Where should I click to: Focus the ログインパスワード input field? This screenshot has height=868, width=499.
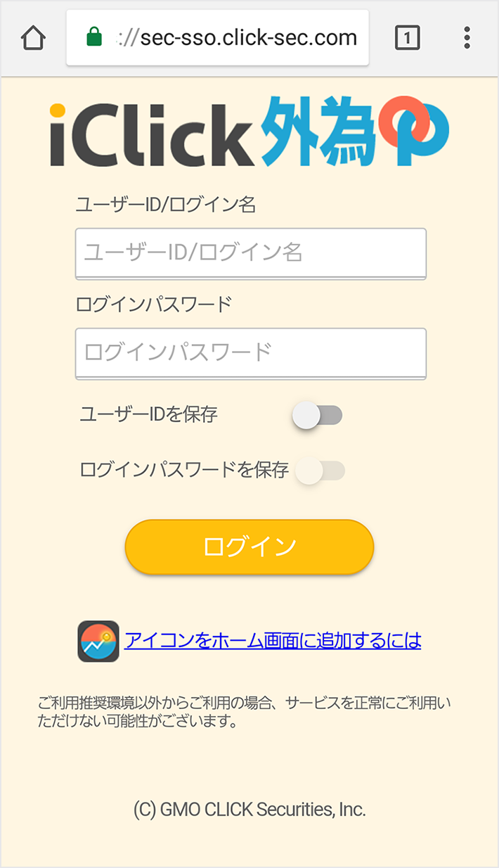[x=250, y=353]
